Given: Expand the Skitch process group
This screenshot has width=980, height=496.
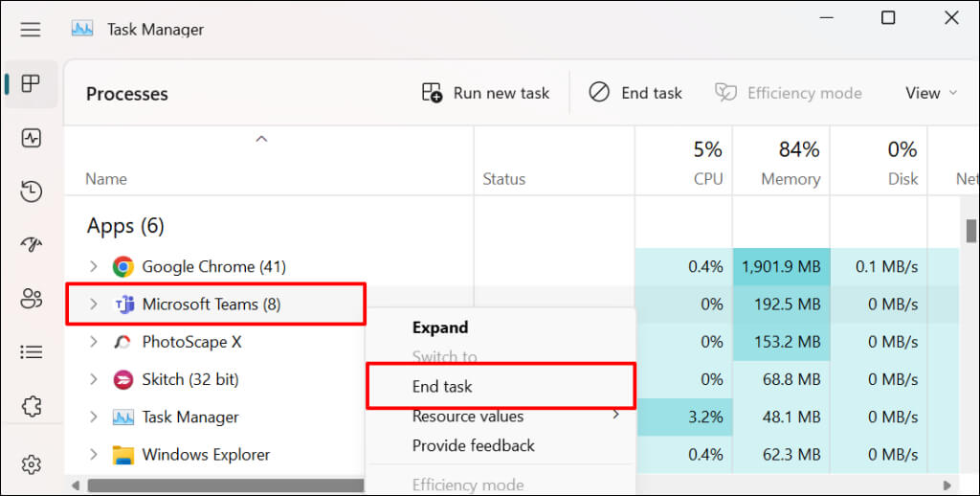Looking at the screenshot, I should click(93, 379).
